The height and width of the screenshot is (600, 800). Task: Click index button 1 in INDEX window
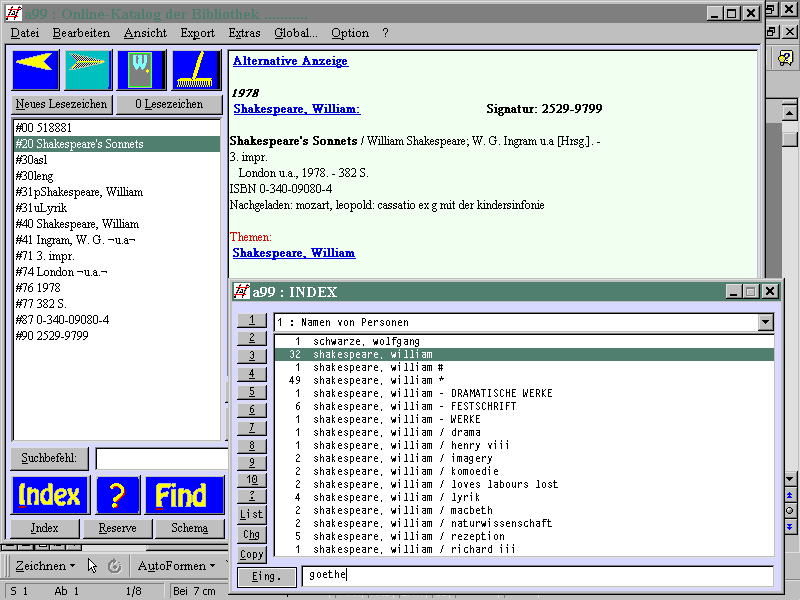pos(252,320)
